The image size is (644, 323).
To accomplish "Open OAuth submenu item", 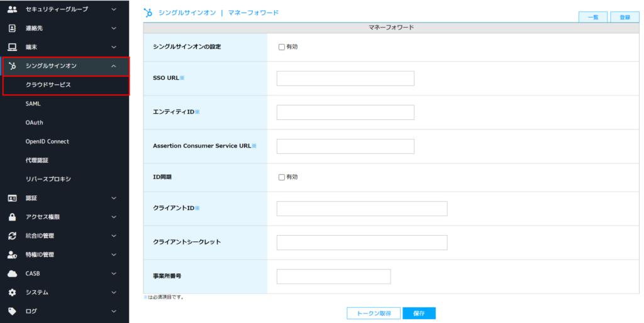I will click(x=34, y=123).
